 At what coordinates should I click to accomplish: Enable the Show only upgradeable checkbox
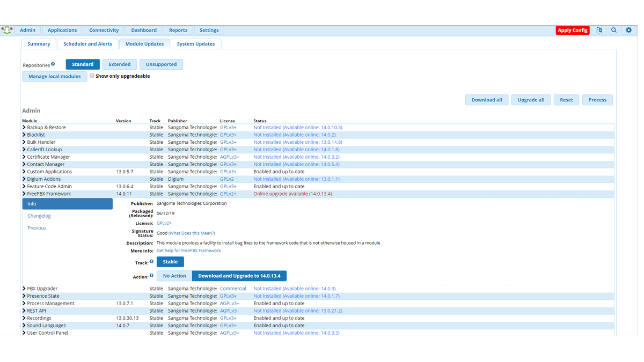click(x=92, y=76)
